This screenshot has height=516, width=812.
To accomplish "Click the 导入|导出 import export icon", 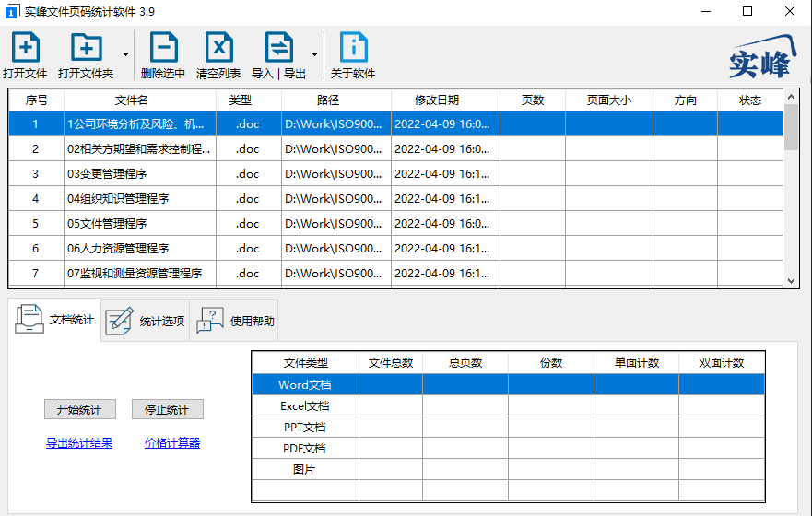I will click(x=278, y=48).
